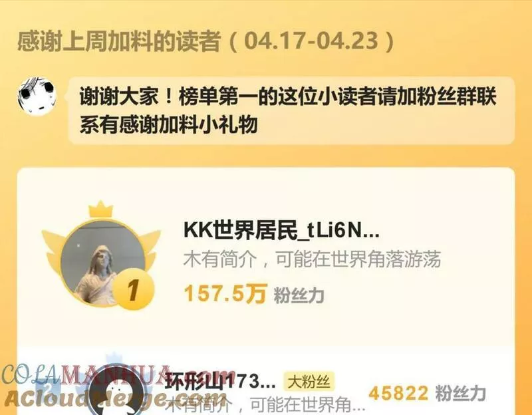The width and height of the screenshot is (532, 415).
Task: Click the 感谢上周加料的读者 heading
Action: point(119,41)
